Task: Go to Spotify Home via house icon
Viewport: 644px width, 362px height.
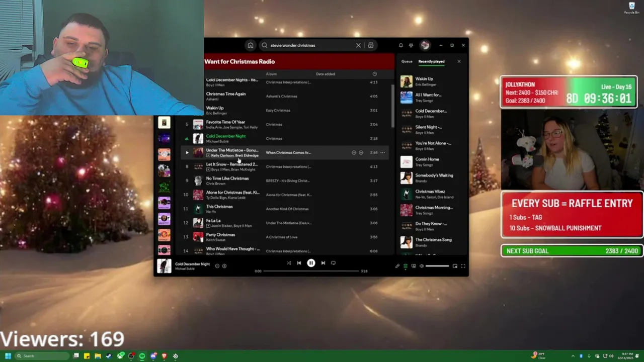Action: tap(250, 45)
